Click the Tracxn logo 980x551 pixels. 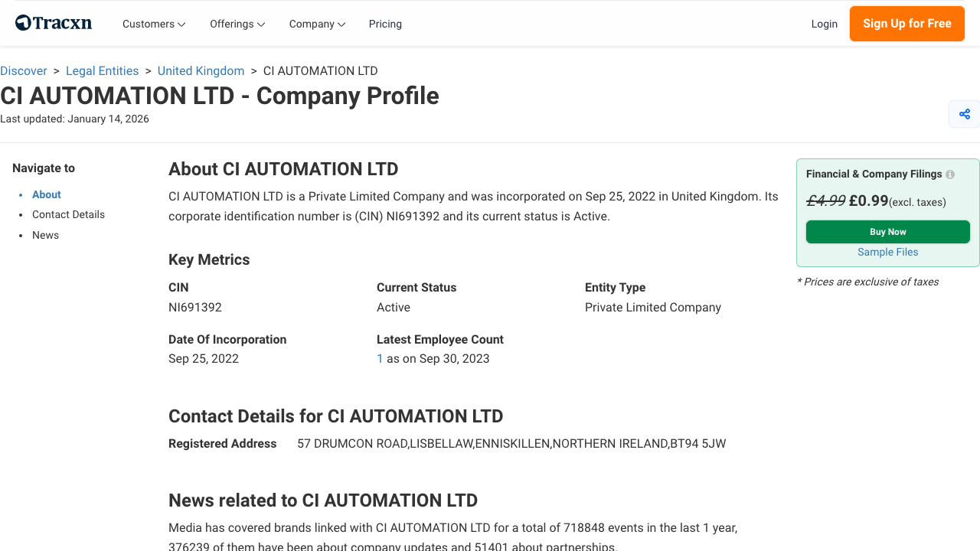(53, 22)
